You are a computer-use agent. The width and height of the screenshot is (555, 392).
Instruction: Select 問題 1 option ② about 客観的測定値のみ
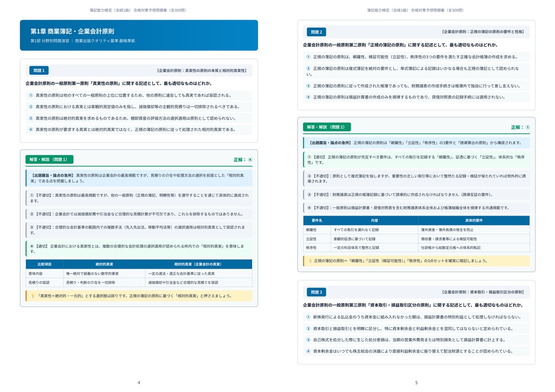click(139, 107)
